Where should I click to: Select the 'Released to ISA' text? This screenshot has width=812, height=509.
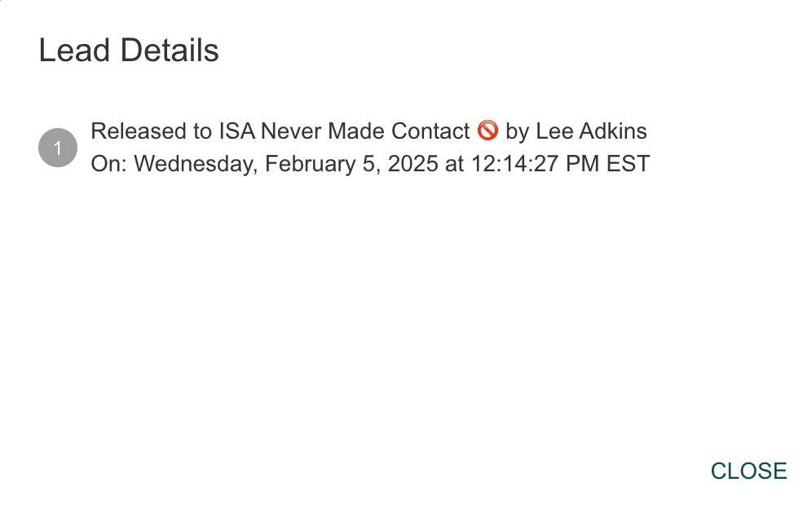coord(173,131)
